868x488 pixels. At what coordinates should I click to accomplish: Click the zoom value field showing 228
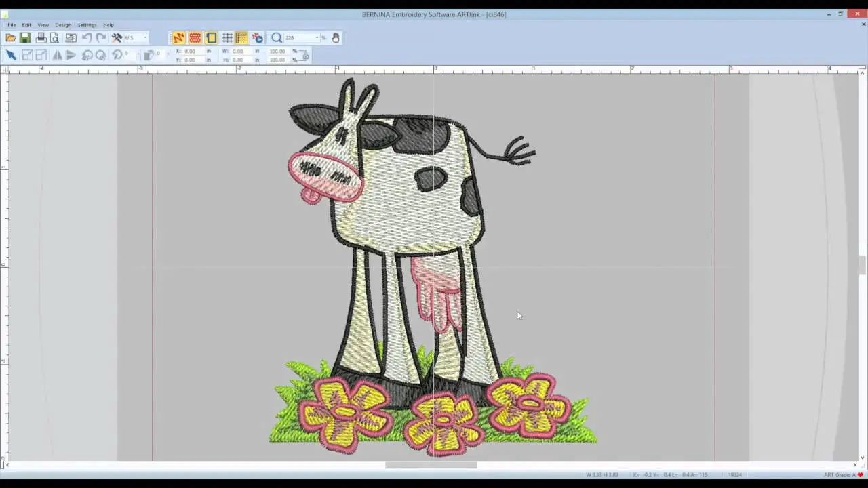(x=298, y=38)
